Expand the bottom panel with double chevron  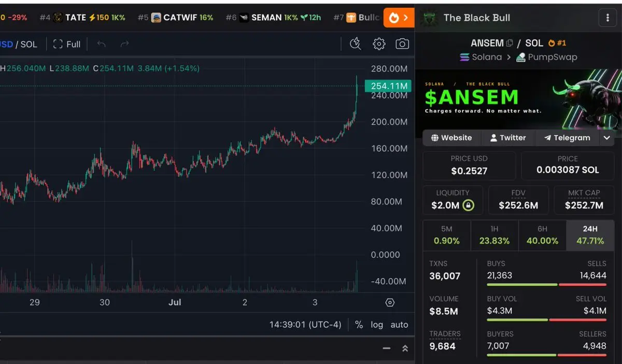(x=405, y=348)
